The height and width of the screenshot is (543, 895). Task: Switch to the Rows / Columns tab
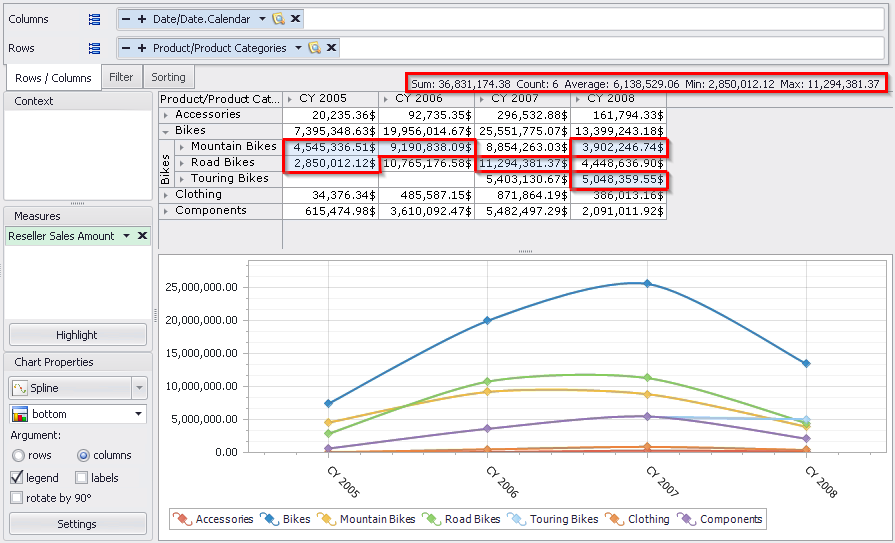click(53, 78)
